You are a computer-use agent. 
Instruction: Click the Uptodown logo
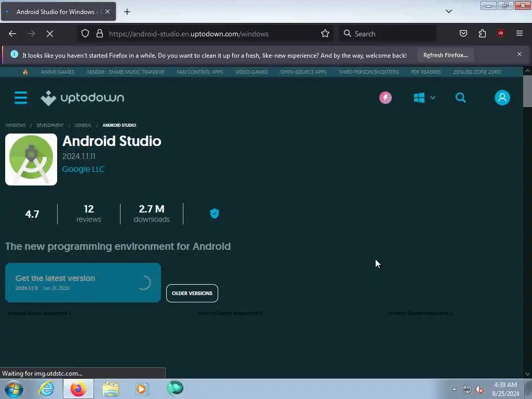coord(83,98)
